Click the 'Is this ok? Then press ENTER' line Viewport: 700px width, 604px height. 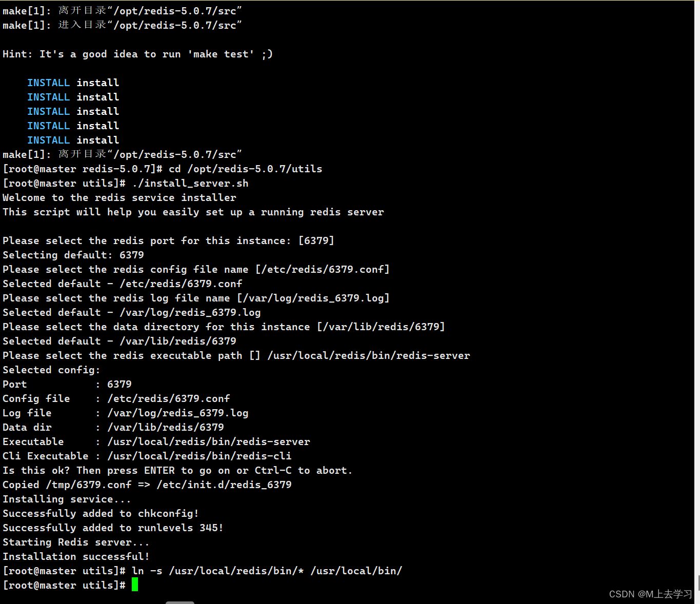[177, 470]
